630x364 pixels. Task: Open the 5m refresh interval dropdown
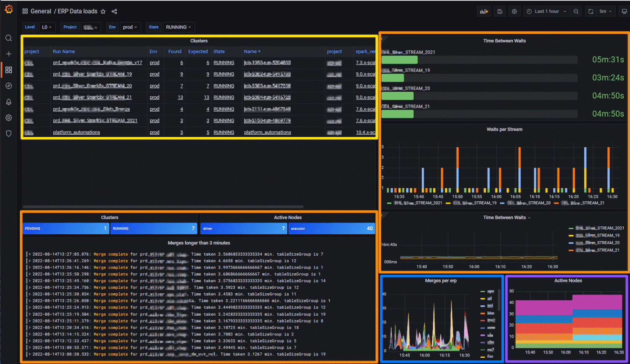(606, 11)
